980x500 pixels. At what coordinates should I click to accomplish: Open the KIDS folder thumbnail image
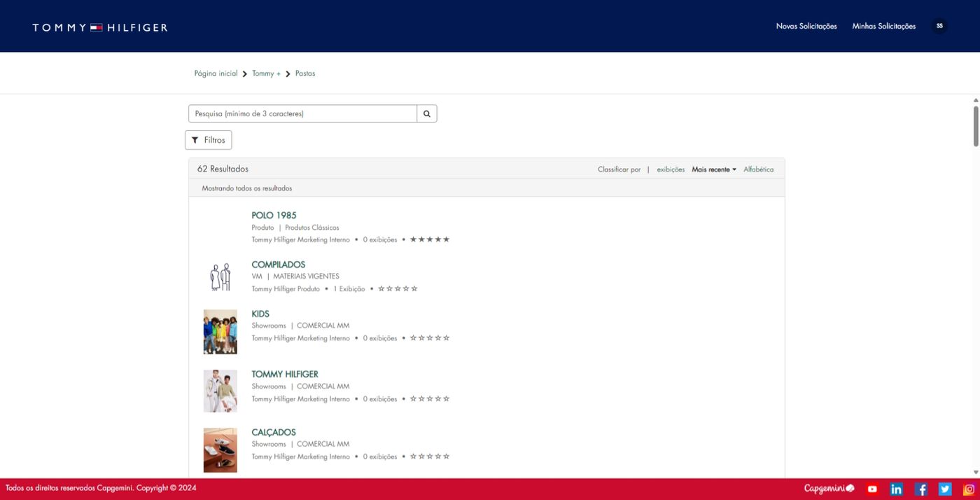(220, 332)
